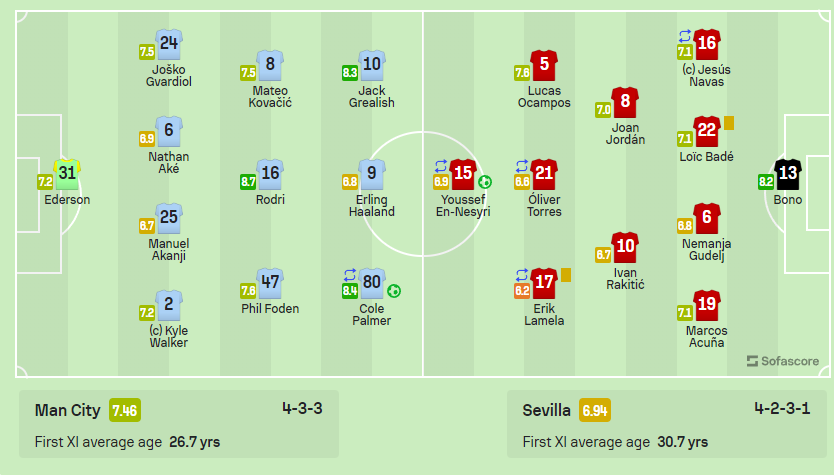The image size is (834, 475).
Task: Click Phil Foden's number 47 jersey
Action: (x=269, y=282)
